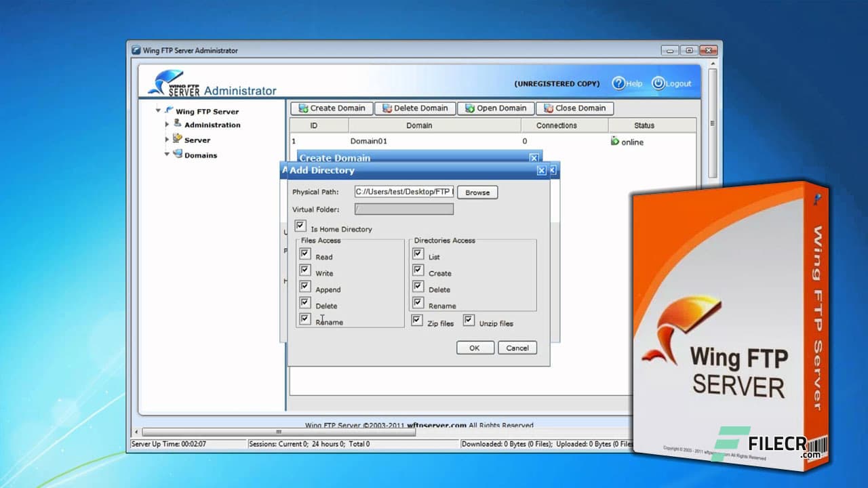The width and height of the screenshot is (868, 488).
Task: Collapse the Domains tree node
Action: click(166, 155)
